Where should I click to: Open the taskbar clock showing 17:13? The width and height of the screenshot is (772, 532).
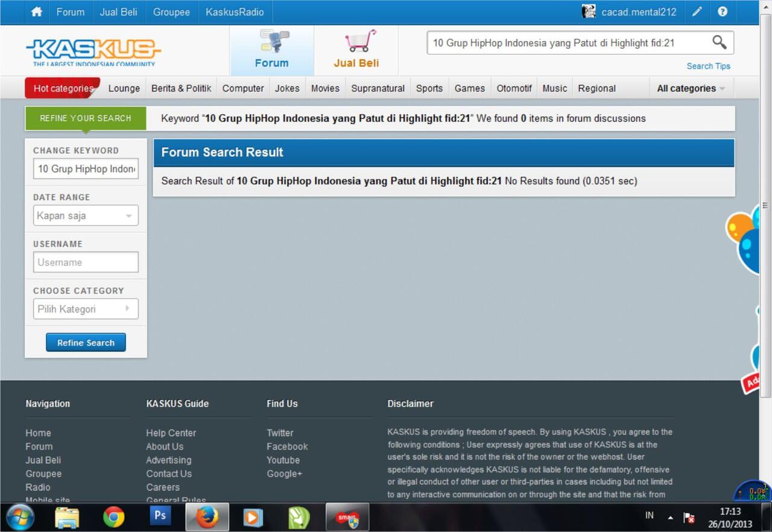pyautogui.click(x=730, y=518)
